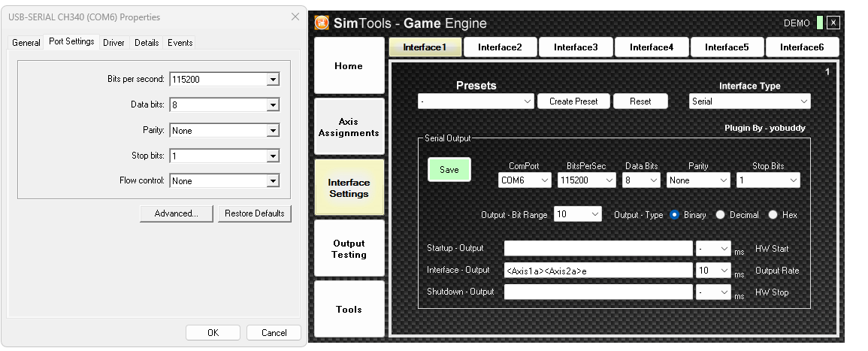The width and height of the screenshot is (868, 351).
Task: Go to the Home section
Action: 349,66
